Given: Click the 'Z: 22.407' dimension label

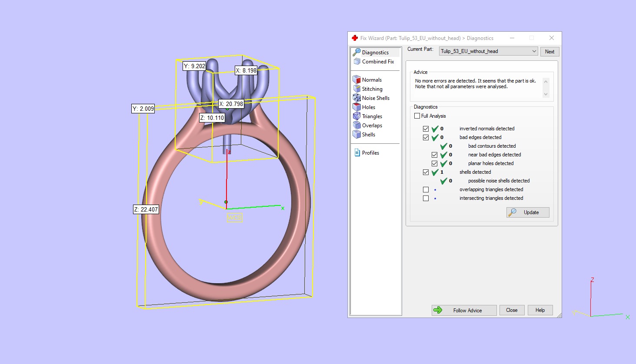Looking at the screenshot, I should [146, 209].
